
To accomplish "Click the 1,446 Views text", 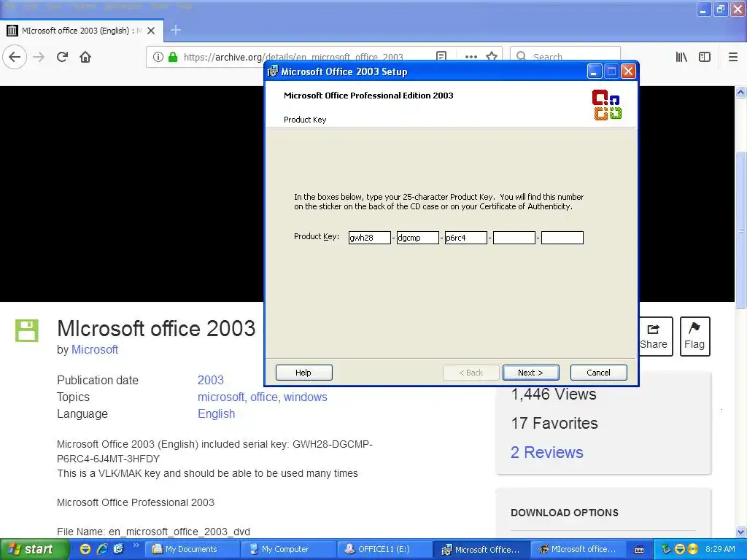I will tap(554, 394).
